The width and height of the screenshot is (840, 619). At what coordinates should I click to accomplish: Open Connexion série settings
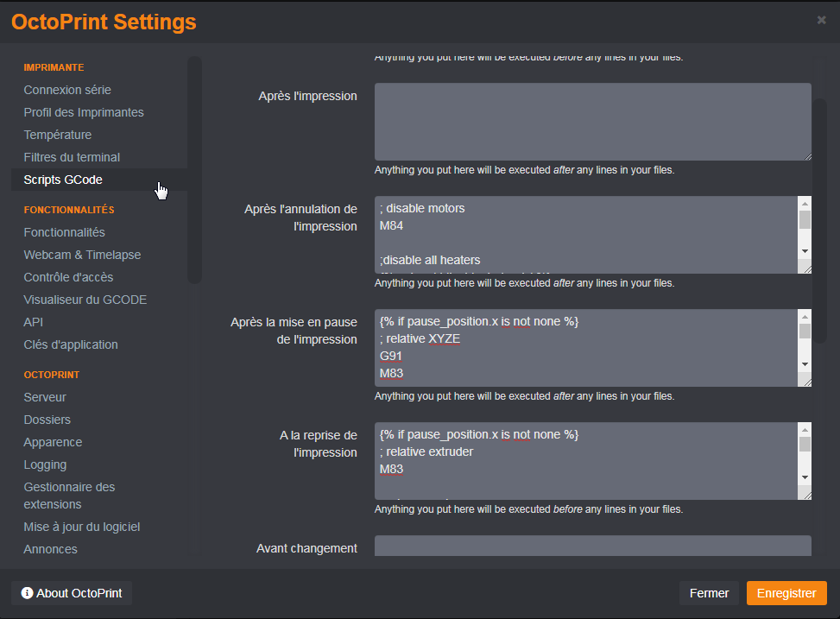(x=67, y=90)
